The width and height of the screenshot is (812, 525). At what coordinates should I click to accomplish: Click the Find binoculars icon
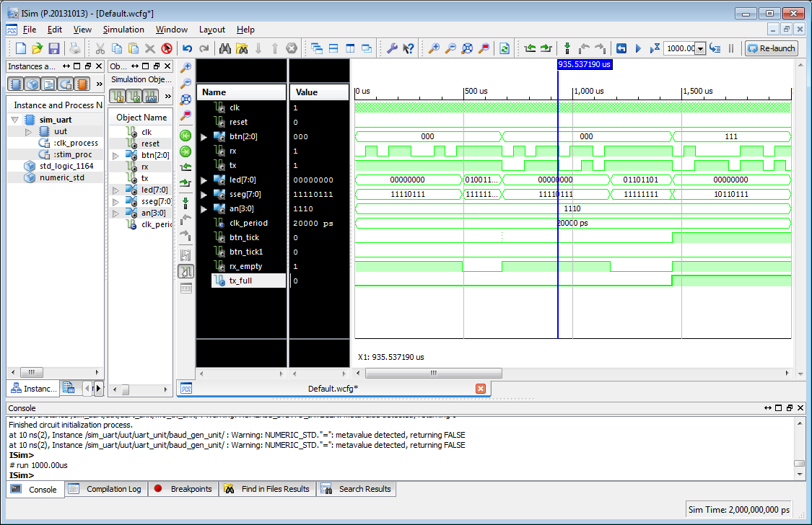(x=224, y=48)
